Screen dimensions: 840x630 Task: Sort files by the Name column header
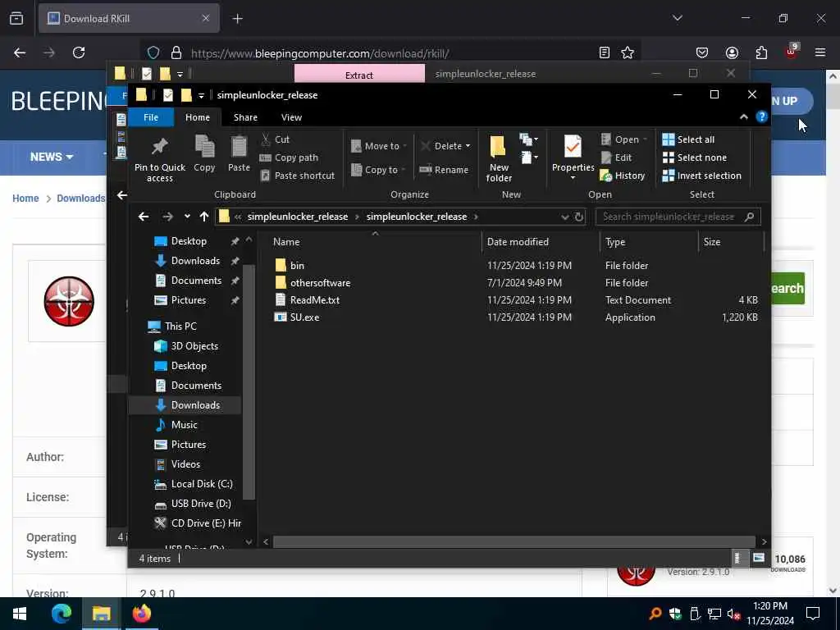pyautogui.click(x=374, y=242)
